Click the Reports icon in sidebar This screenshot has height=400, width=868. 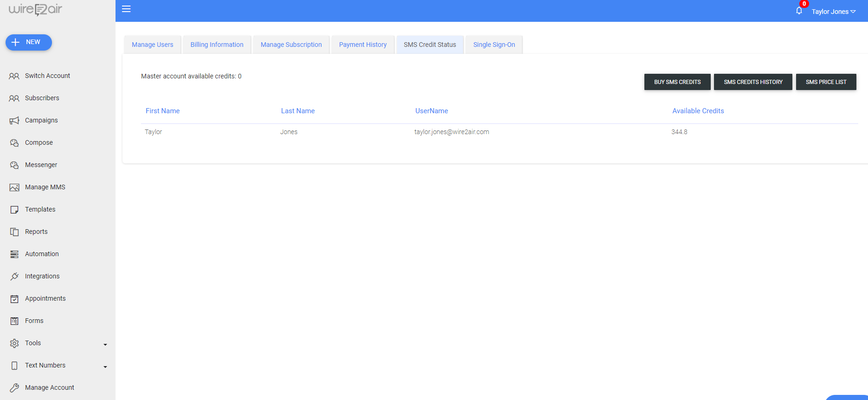tap(14, 232)
